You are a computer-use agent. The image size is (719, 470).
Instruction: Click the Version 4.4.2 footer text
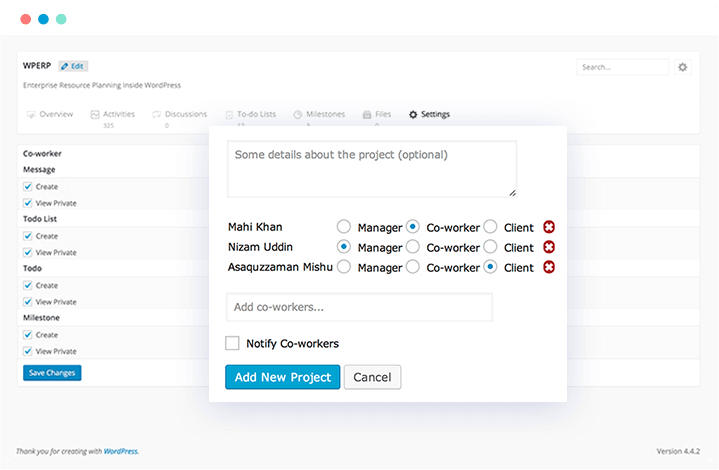(678, 451)
